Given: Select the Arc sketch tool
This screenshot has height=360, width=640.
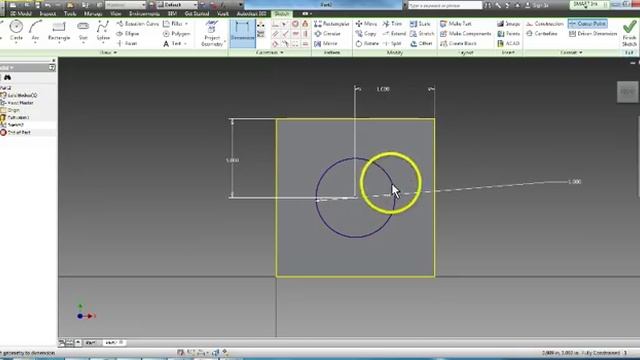Looking at the screenshot, I should coord(36,31).
